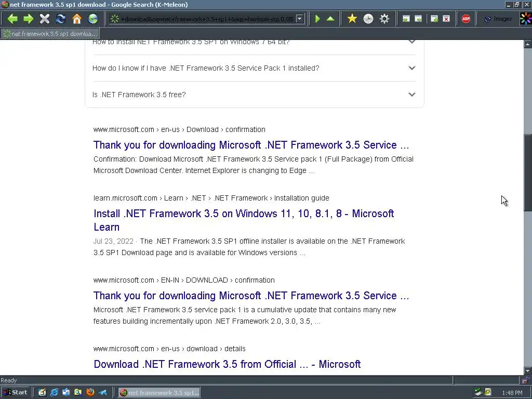Click the magnifier quick launch icon
The width and height of the screenshot is (532, 399).
[x=78, y=393]
